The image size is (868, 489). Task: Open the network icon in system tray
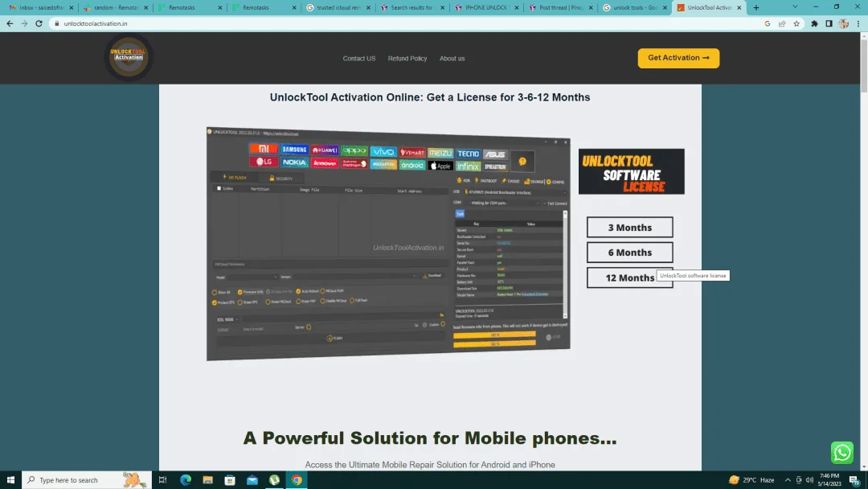click(x=799, y=479)
